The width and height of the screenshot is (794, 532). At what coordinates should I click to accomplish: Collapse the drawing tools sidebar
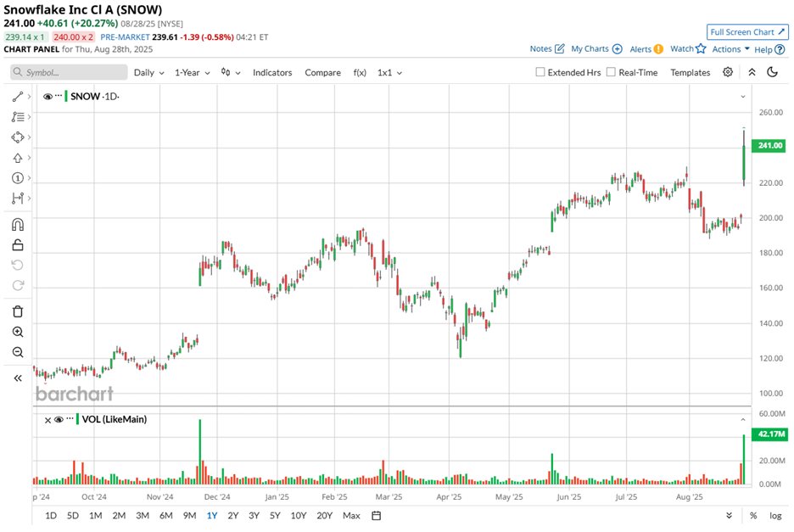18,378
